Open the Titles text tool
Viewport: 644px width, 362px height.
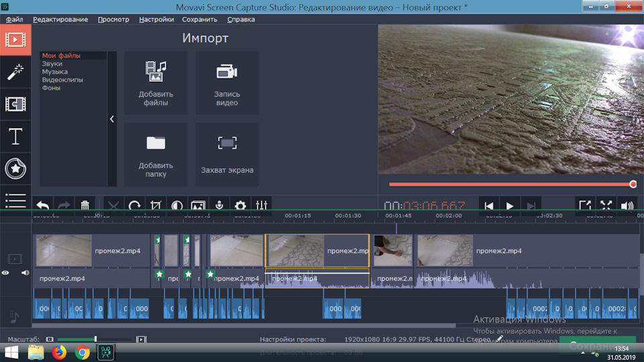click(15, 137)
